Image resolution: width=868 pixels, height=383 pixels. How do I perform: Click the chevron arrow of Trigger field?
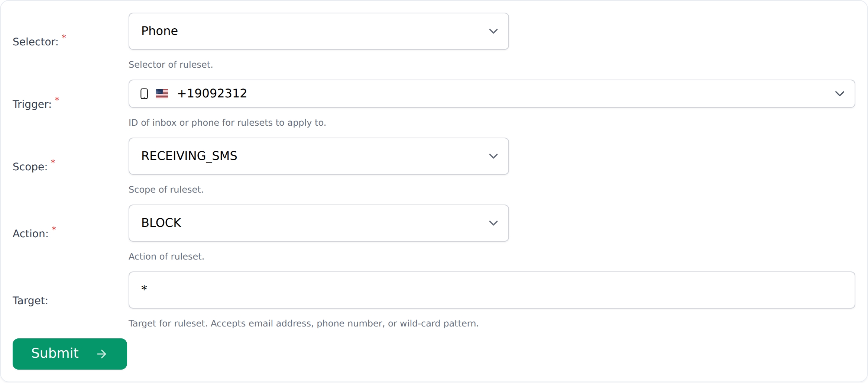coord(839,94)
